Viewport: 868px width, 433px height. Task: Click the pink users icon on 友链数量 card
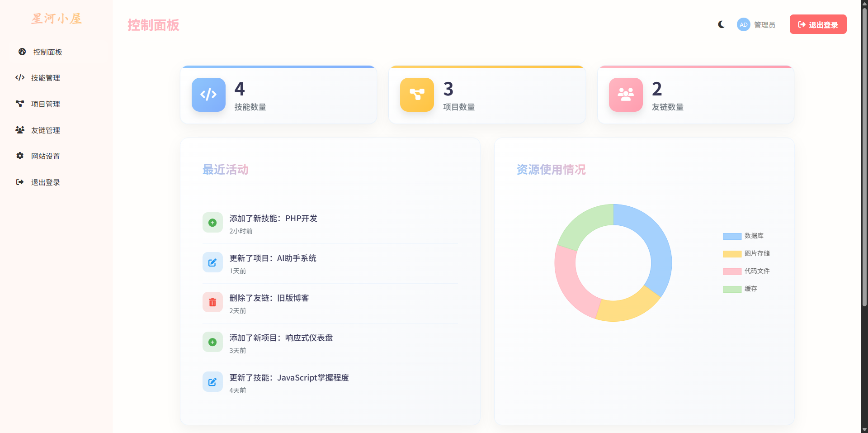(626, 95)
